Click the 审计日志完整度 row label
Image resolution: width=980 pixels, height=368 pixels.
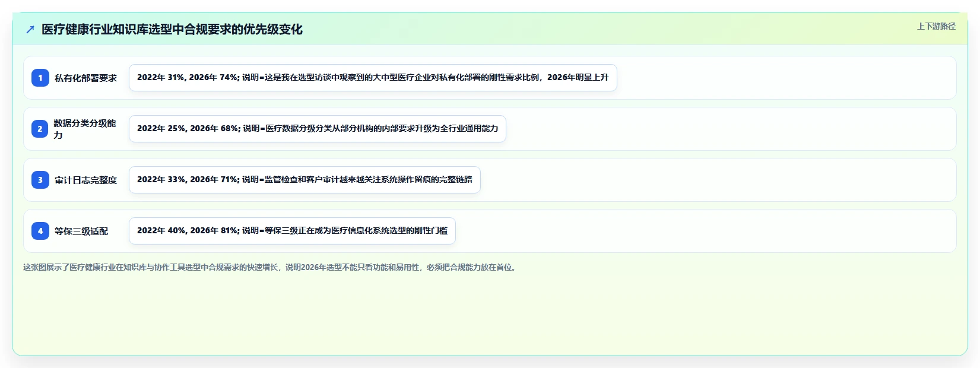[85, 180]
